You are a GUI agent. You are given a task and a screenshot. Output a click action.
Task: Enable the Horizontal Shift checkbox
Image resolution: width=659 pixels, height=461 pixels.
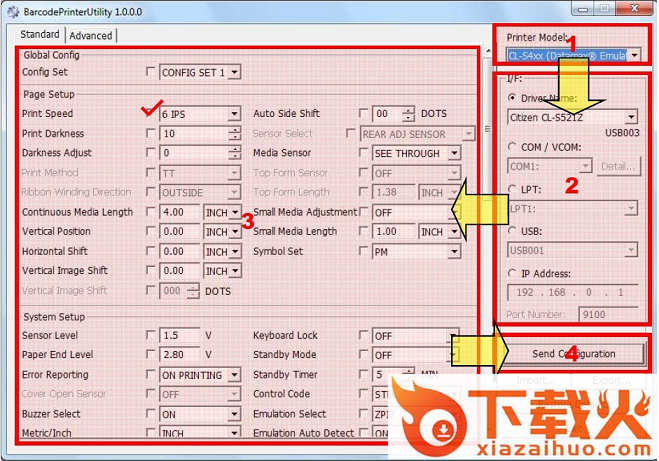click(150, 251)
